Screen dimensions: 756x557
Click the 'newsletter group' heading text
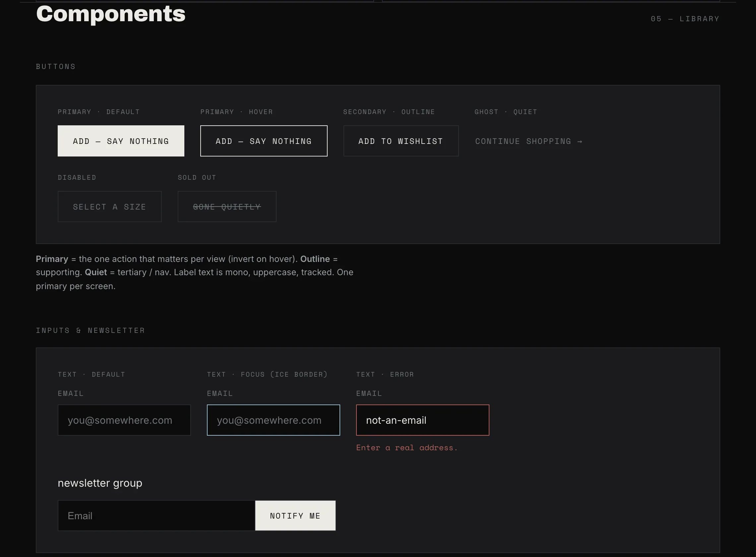[100, 483]
